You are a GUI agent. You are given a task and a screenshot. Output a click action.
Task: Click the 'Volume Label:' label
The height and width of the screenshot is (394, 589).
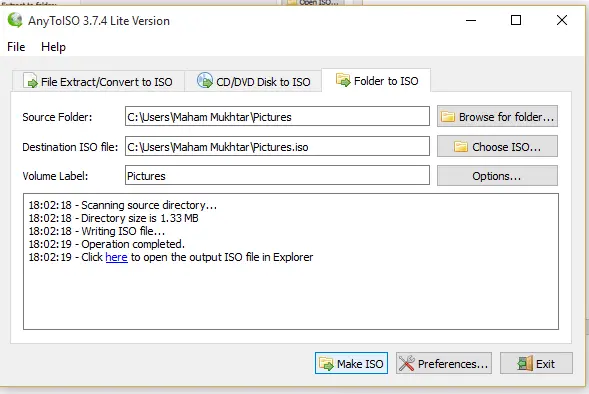55,176
